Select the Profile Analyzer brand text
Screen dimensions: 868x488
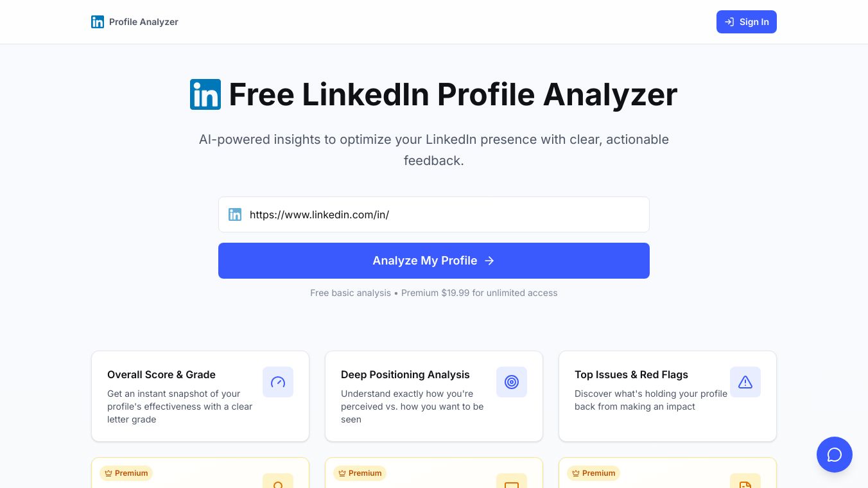click(143, 22)
